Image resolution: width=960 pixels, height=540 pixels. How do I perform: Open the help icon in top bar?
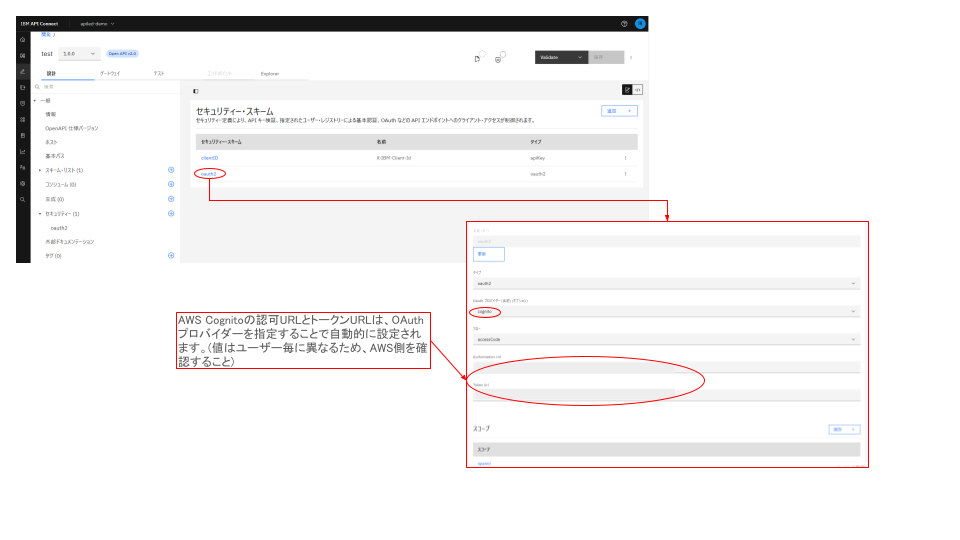[624, 24]
